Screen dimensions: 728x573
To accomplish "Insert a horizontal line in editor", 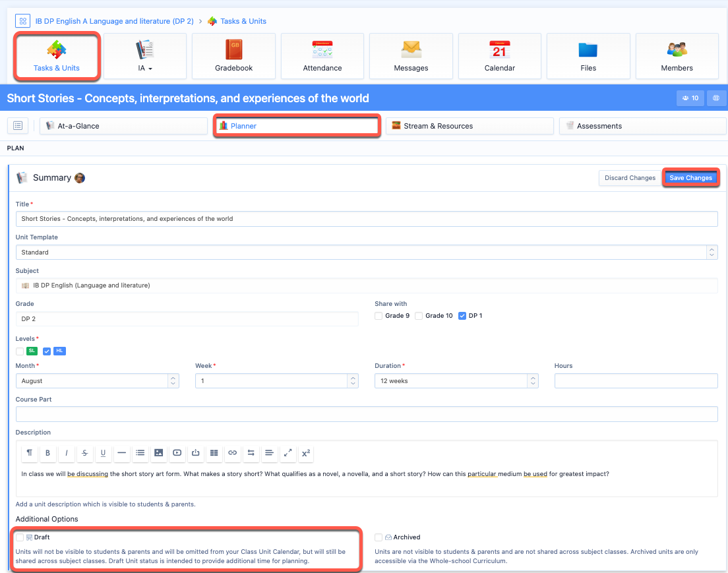I will (x=121, y=453).
